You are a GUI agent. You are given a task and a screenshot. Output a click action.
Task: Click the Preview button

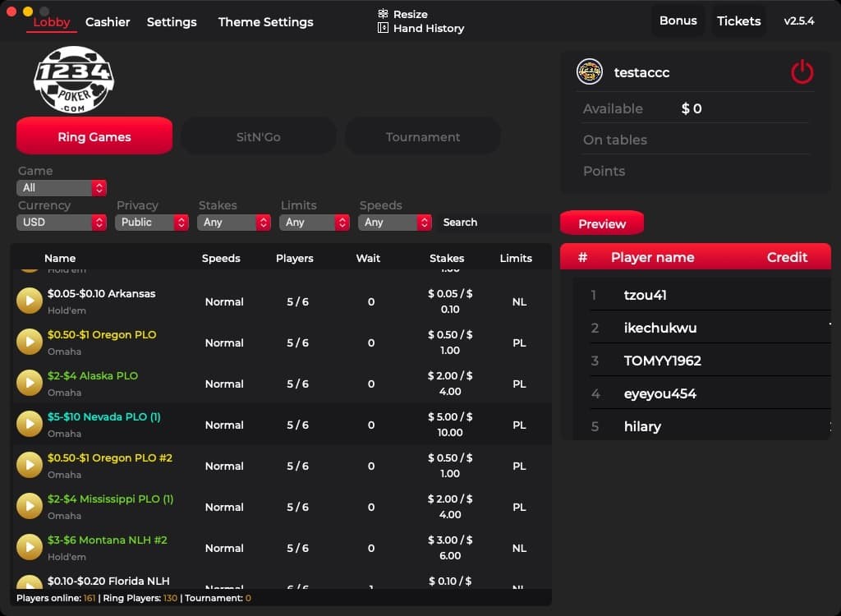[x=601, y=223]
